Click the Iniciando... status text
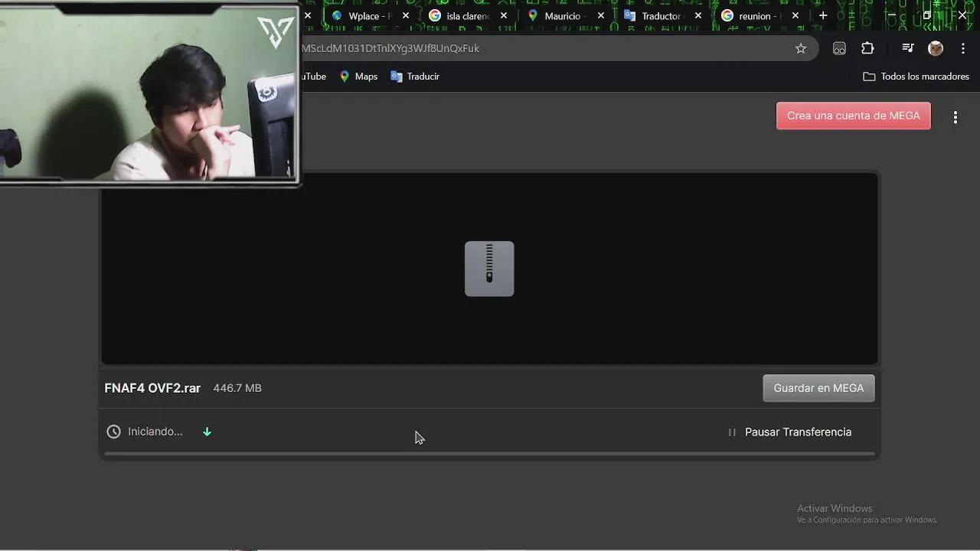Image resolution: width=980 pixels, height=551 pixels. pyautogui.click(x=155, y=432)
